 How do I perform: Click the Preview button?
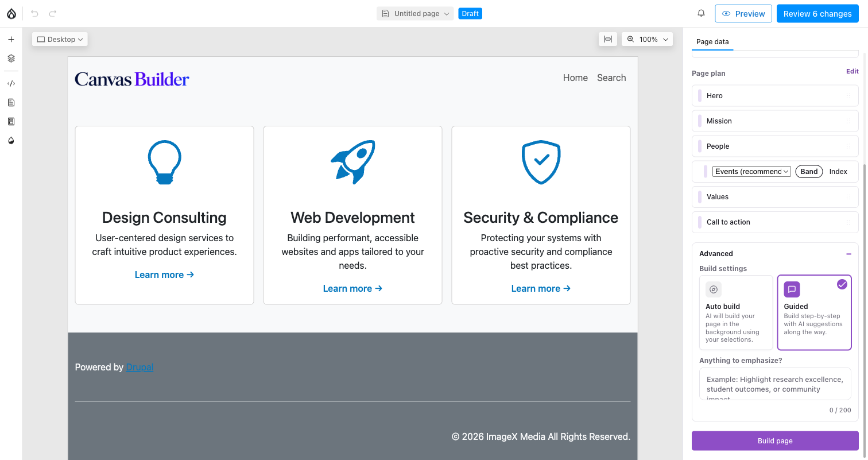(743, 14)
